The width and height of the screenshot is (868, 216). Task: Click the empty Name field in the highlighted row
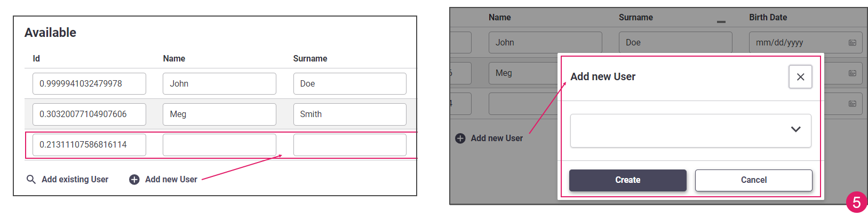(x=219, y=145)
